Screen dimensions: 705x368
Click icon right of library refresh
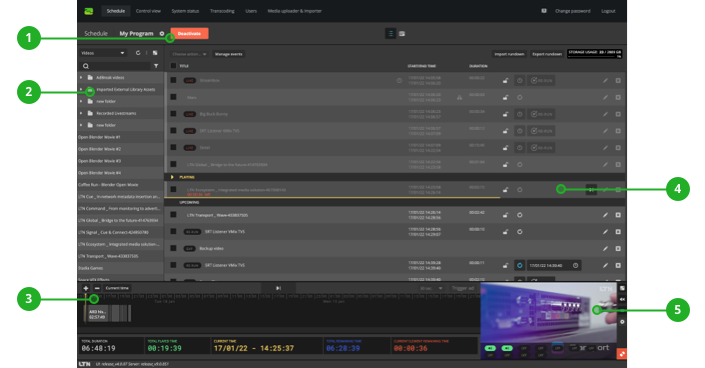(155, 53)
